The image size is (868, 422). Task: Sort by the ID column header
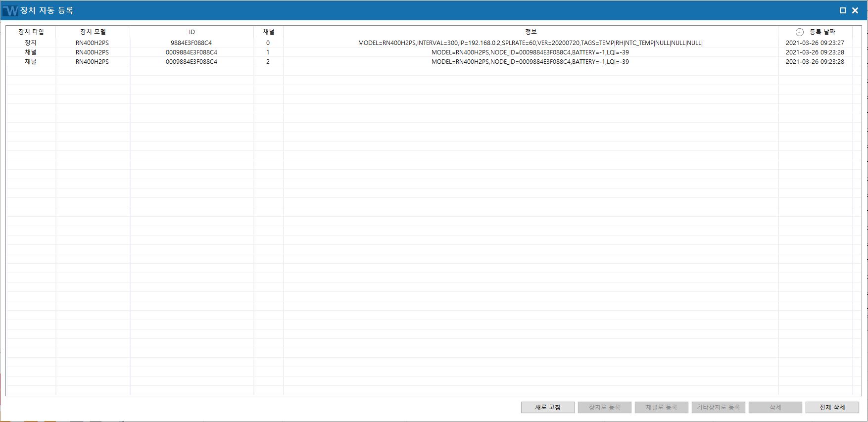point(192,32)
